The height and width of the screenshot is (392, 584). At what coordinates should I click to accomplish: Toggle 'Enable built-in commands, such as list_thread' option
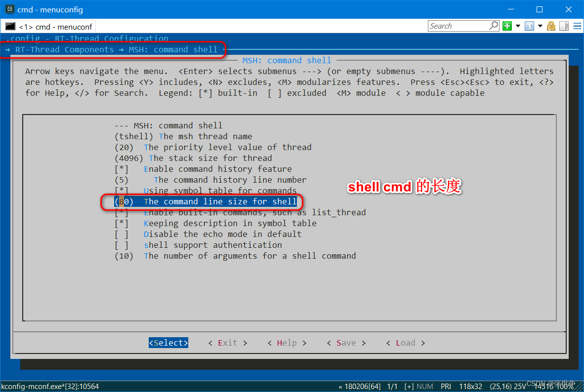(240, 213)
